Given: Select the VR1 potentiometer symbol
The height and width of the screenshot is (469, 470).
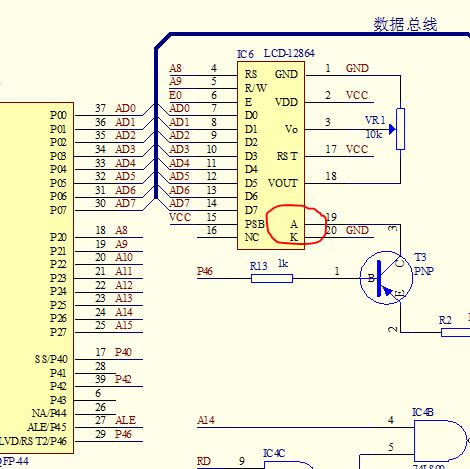Looking at the screenshot, I should tap(400, 129).
